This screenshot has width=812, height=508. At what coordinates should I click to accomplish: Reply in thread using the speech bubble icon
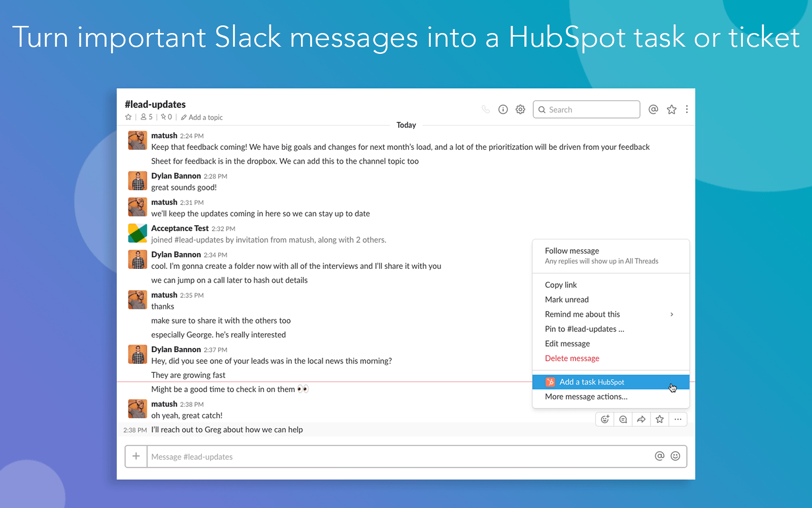coord(623,419)
